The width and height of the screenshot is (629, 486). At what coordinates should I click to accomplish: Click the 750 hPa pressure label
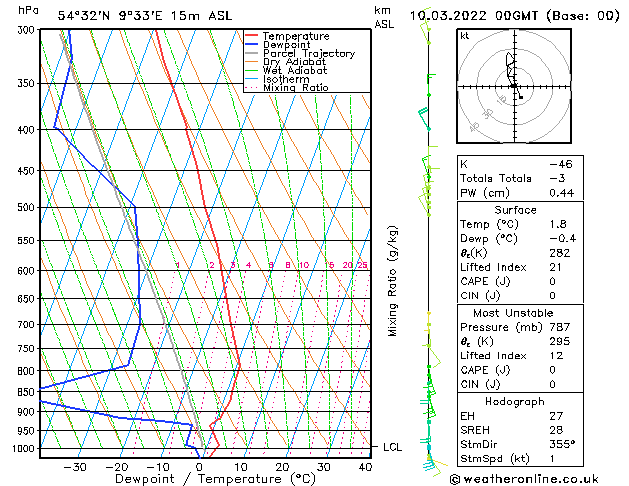(28, 349)
